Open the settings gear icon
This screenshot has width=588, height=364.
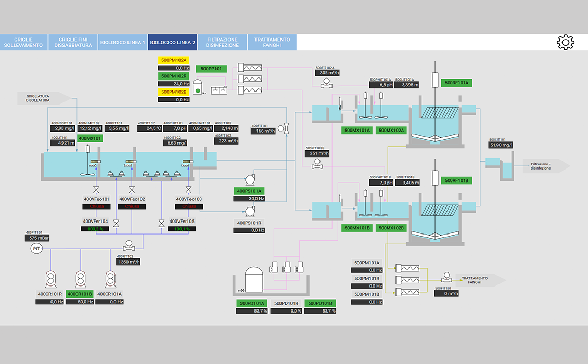pyautogui.click(x=565, y=43)
